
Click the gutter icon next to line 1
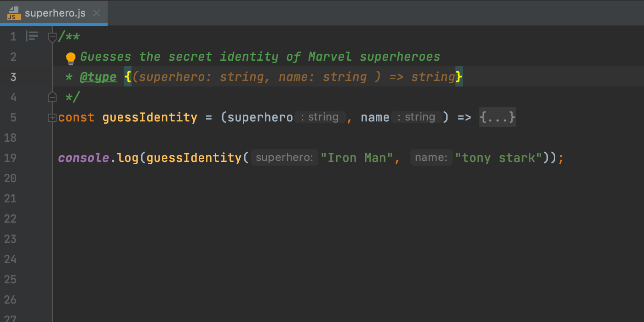32,36
